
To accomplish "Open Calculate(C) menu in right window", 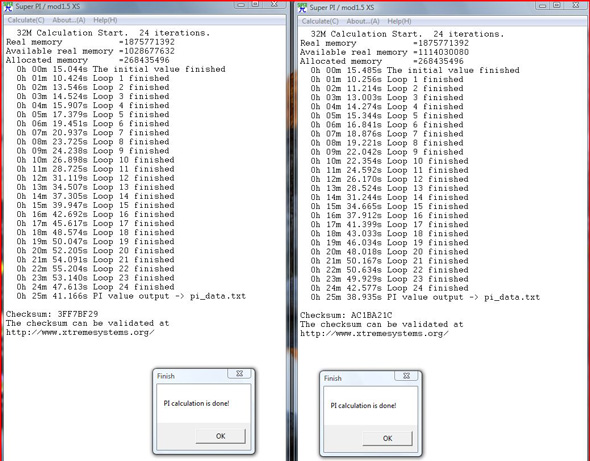I will (320, 21).
